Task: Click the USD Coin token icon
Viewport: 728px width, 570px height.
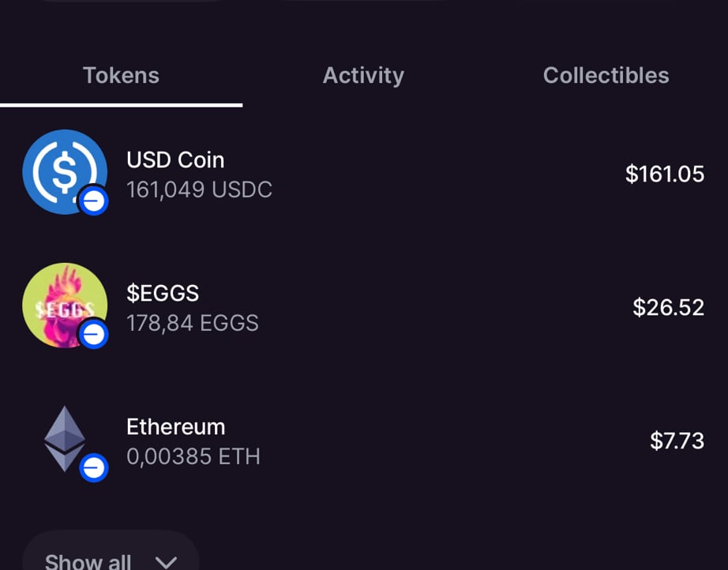Action: [63, 171]
